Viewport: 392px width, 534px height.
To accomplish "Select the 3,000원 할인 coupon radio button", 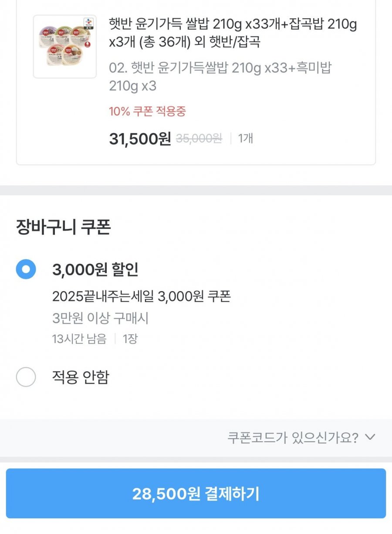I will (26, 269).
